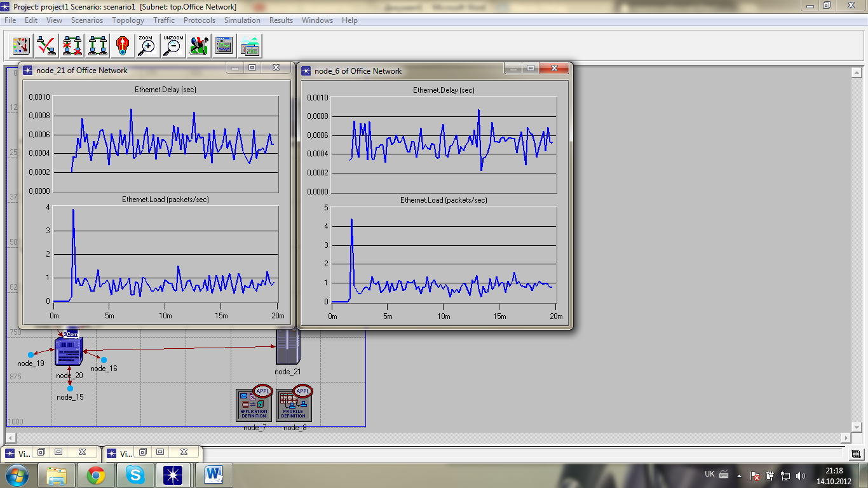868x488 pixels.
Task: Select the Profile Definition node_8 object
Action: coord(294,405)
